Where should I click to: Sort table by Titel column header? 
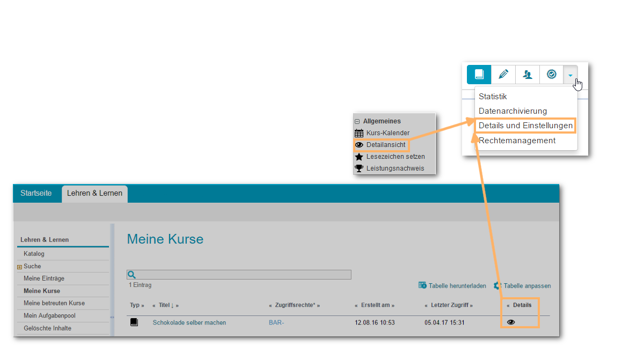pyautogui.click(x=163, y=305)
